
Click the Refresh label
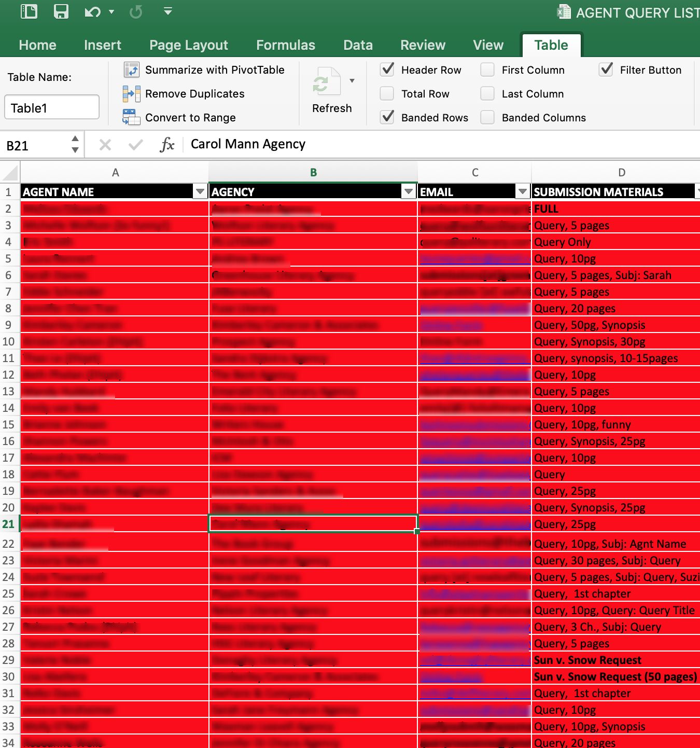(x=332, y=108)
